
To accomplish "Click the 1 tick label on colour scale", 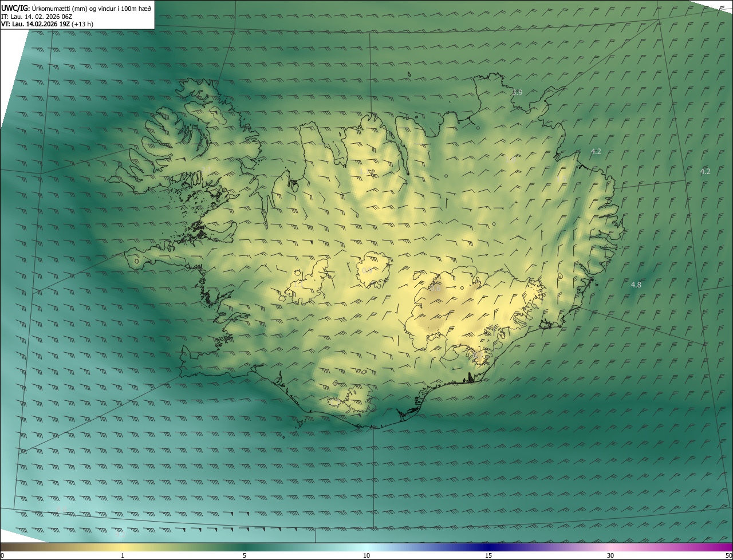I will pyautogui.click(x=123, y=555).
